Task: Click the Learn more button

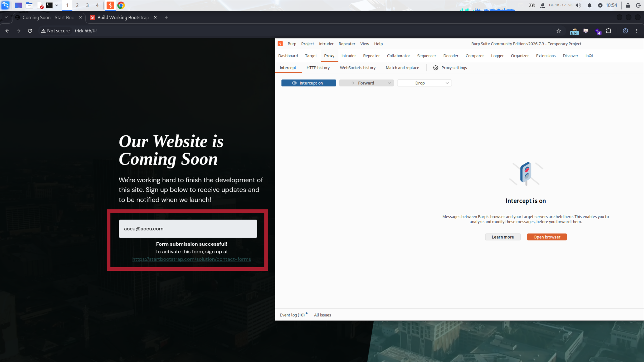Action: coord(503,237)
